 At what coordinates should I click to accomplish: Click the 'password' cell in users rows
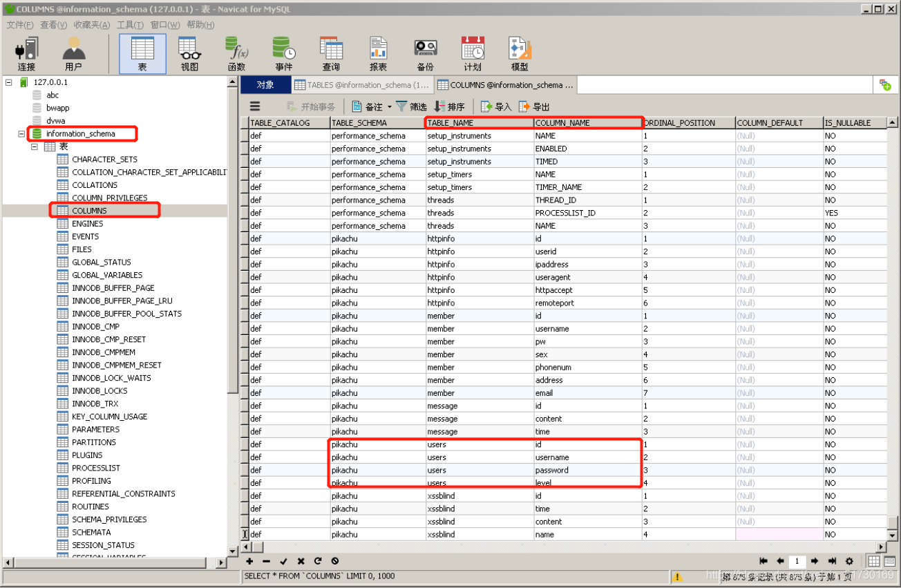click(x=587, y=470)
